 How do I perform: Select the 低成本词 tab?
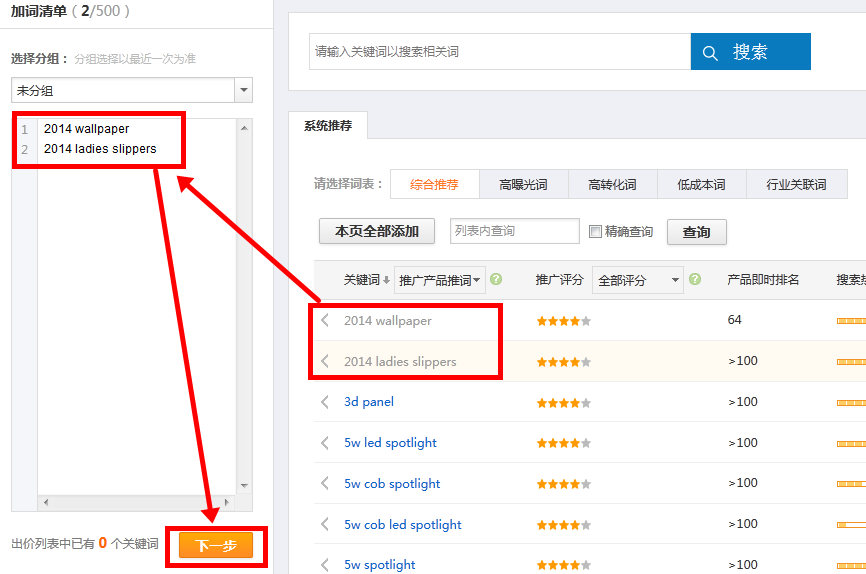tap(701, 185)
